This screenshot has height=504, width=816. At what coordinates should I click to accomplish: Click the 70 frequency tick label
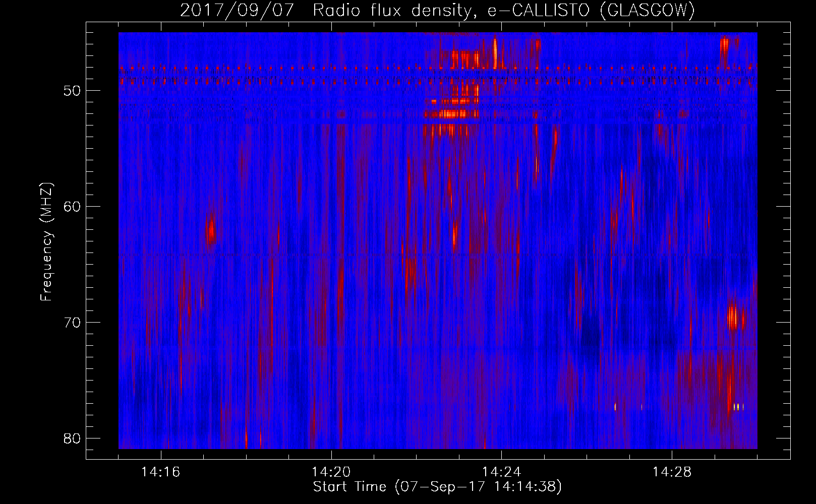(73, 323)
